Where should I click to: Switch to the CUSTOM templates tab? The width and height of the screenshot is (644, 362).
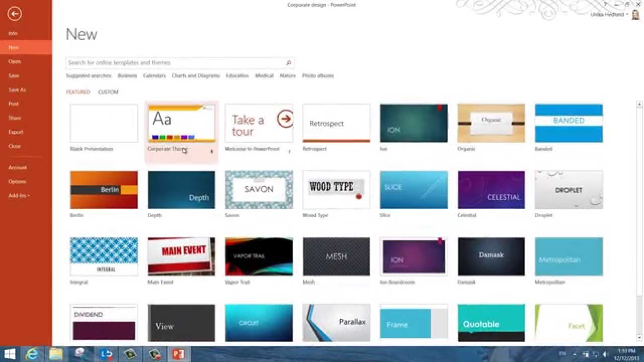coord(108,92)
